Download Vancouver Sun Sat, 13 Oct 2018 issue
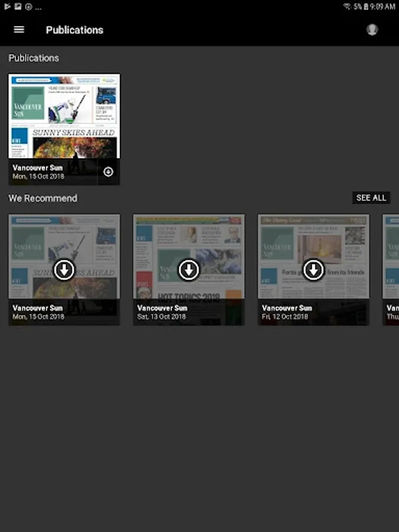Screen dimensions: 399x532 click(189, 270)
